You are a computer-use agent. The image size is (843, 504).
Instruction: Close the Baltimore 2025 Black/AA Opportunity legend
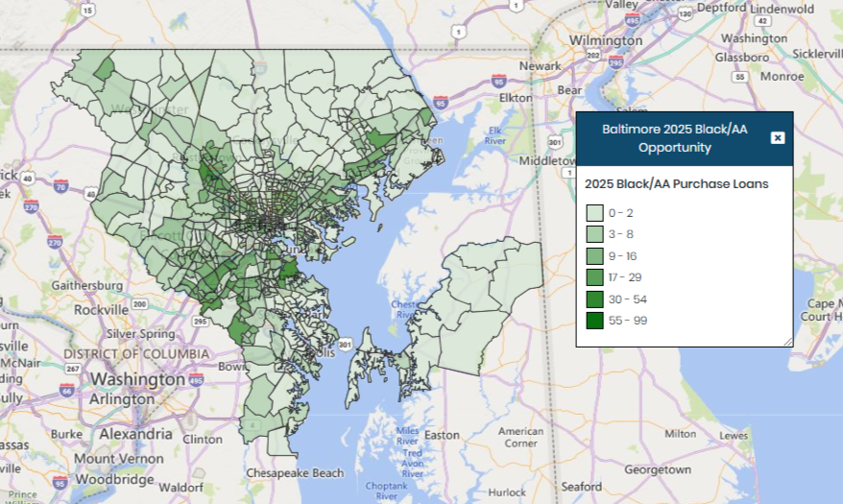pyautogui.click(x=778, y=138)
